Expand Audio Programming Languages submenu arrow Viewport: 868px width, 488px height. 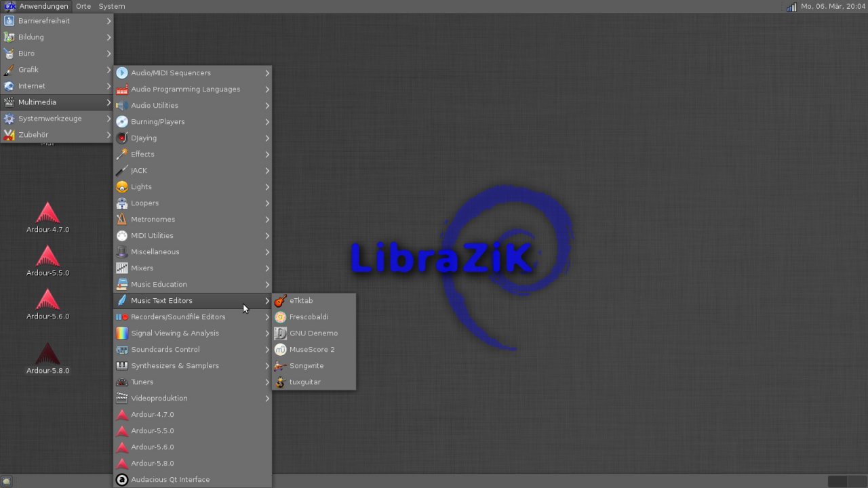pos(267,89)
